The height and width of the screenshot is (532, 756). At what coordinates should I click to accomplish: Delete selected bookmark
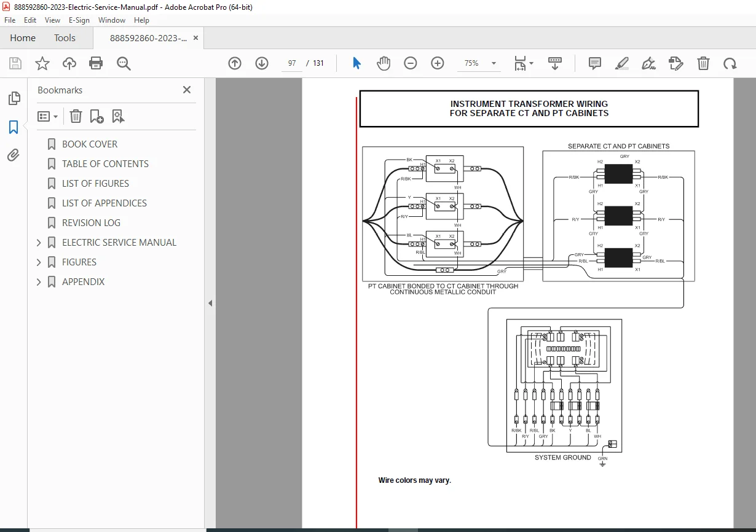click(76, 116)
